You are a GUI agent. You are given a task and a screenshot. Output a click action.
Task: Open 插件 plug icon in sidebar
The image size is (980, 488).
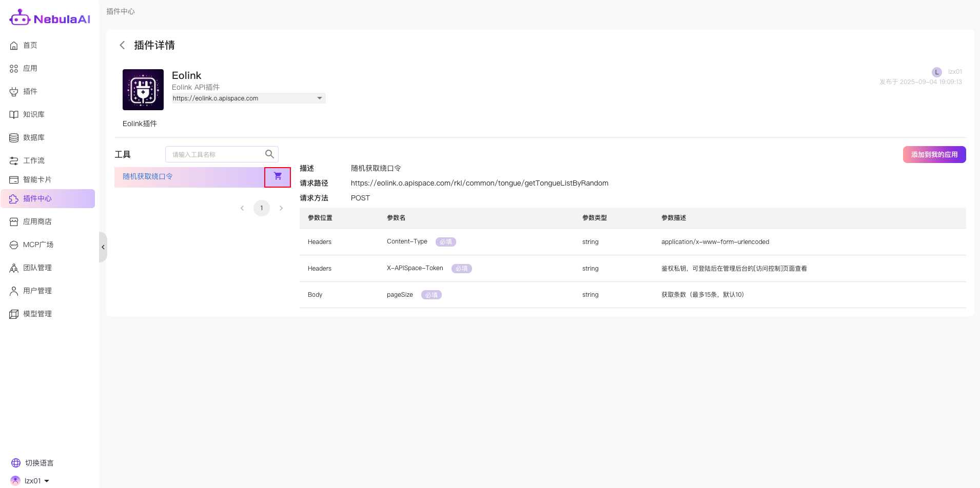point(14,92)
